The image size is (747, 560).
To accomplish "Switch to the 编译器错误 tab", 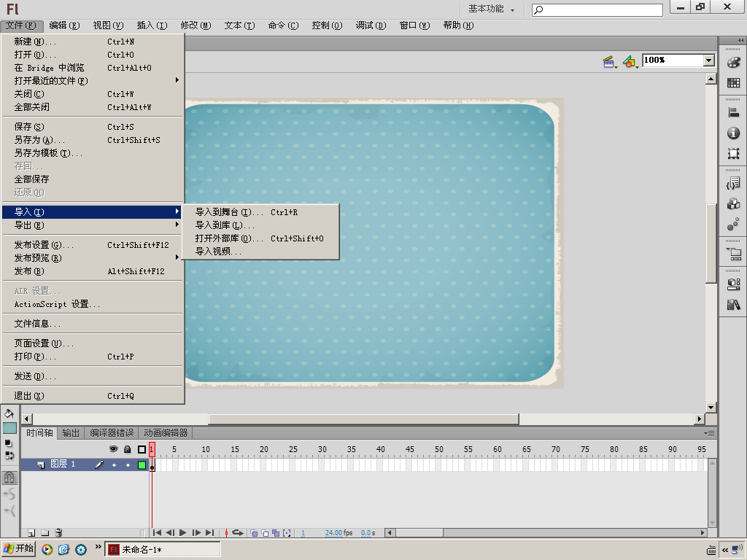I will click(112, 433).
